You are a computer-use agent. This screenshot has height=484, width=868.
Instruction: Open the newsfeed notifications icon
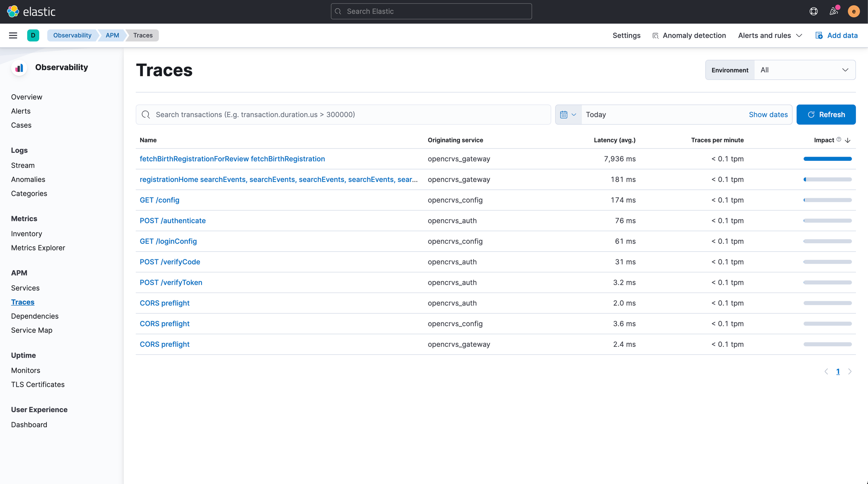point(834,11)
